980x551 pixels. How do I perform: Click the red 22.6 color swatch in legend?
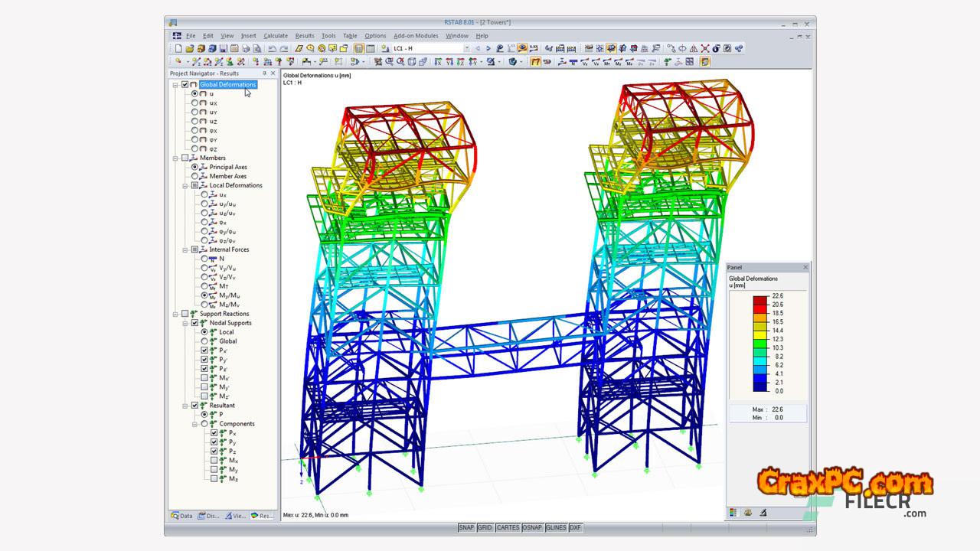pos(759,300)
